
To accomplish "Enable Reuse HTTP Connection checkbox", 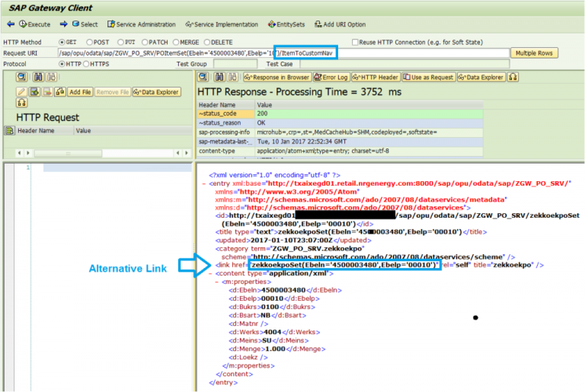I will (x=354, y=42).
